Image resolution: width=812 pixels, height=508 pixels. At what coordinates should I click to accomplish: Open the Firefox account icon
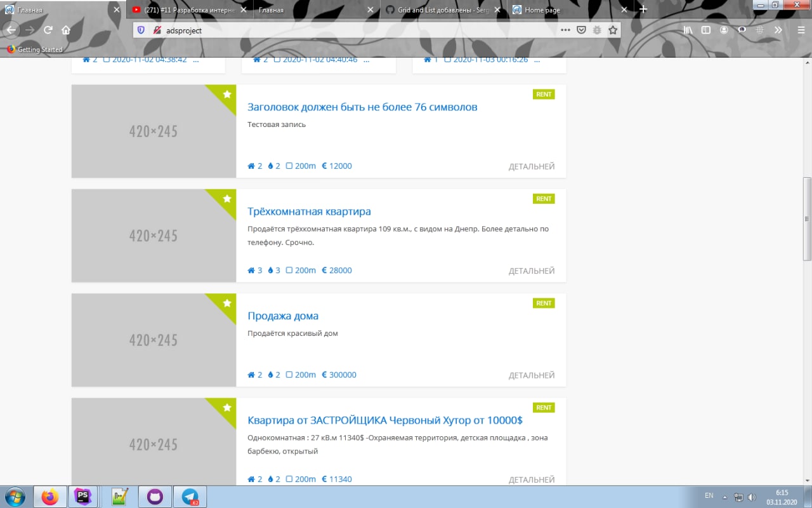pyautogui.click(x=724, y=30)
